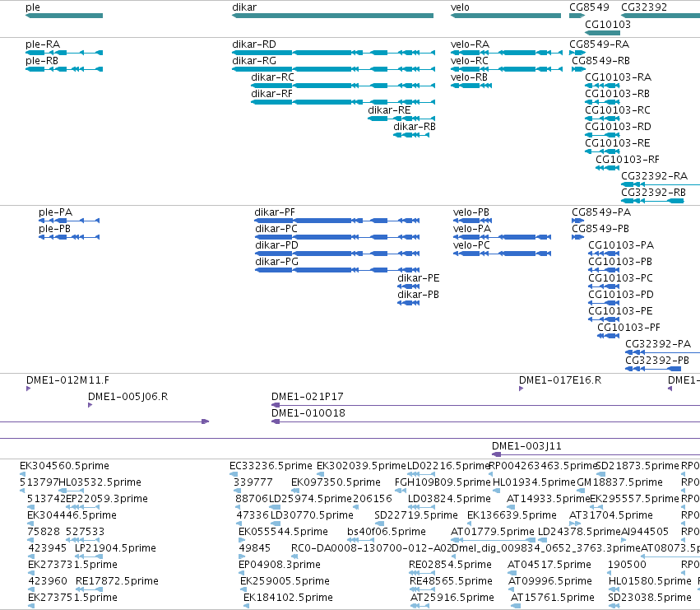Click transcript dikar-RC label

(x=272, y=77)
